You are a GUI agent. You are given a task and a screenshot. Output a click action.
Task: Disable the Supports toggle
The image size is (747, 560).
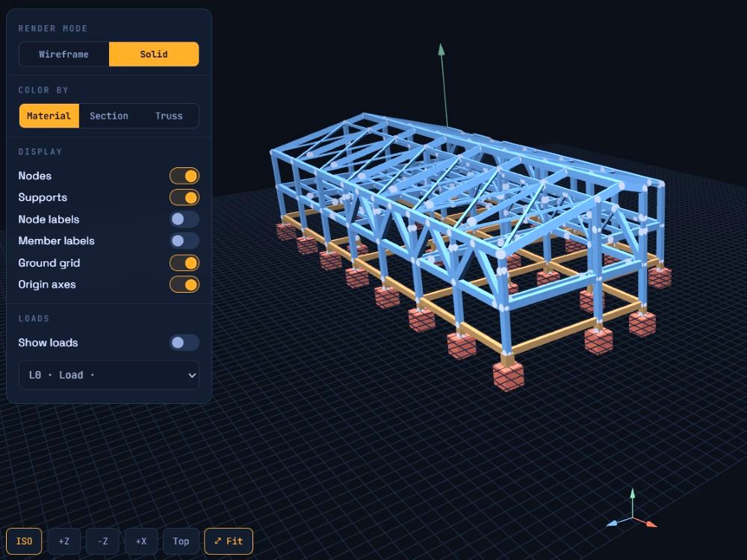pyautogui.click(x=185, y=197)
